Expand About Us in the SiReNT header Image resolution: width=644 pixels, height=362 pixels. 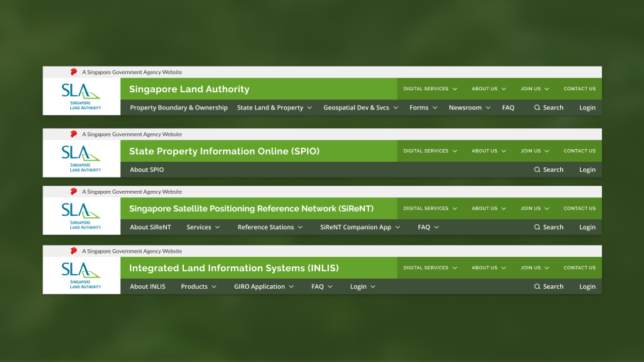tap(489, 209)
